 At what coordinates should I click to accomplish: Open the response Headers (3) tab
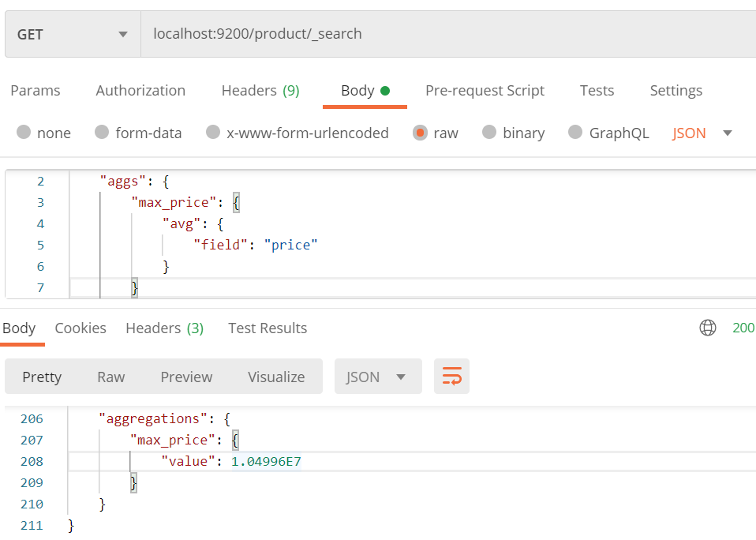[x=164, y=328]
